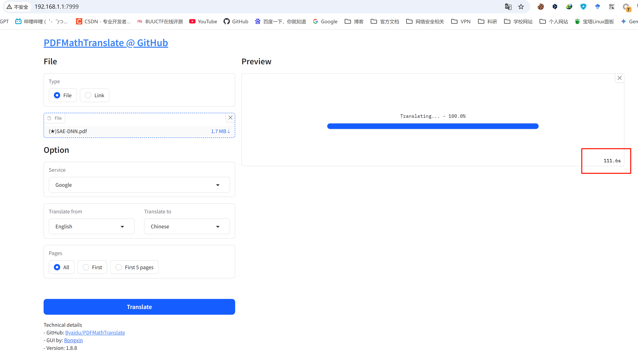Click the Google Translate icon in address bar
The image size is (638, 364).
tap(508, 7)
